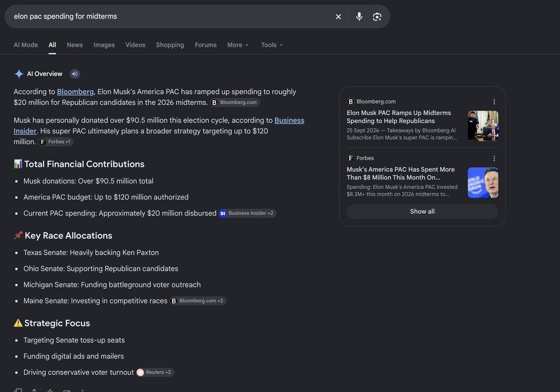Open the Forbes +1 source chip

[56, 142]
